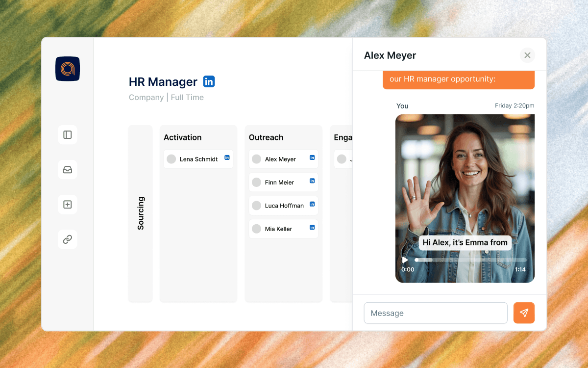Open Mia Keller candidate card
The height and width of the screenshot is (368, 588).
278,229
